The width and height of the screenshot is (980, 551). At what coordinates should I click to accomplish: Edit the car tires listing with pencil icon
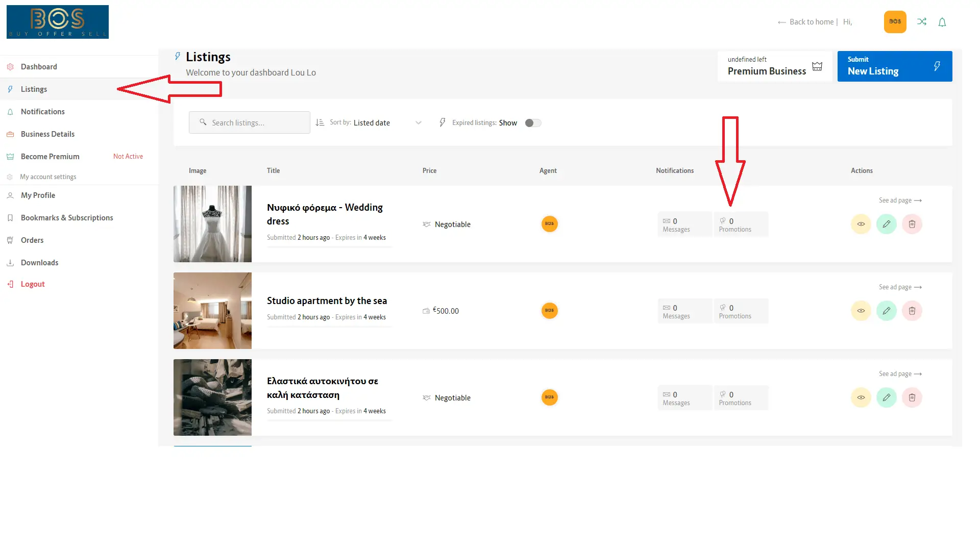886,397
